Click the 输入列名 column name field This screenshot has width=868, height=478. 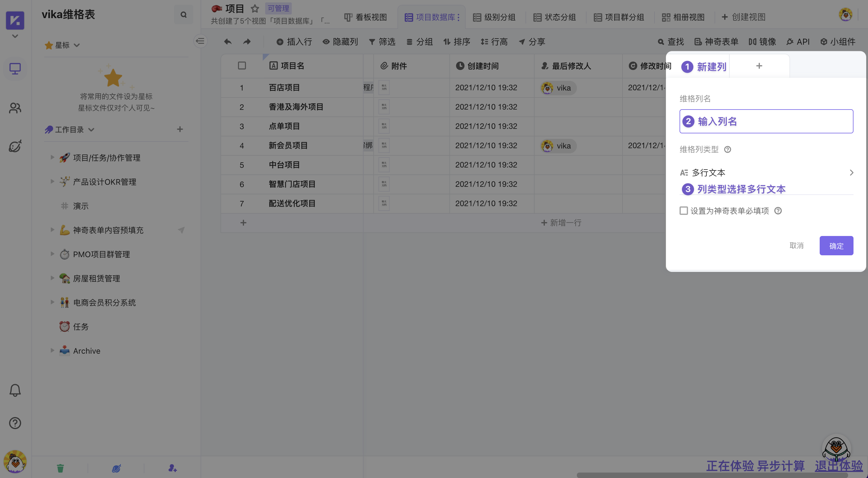pyautogui.click(x=766, y=121)
